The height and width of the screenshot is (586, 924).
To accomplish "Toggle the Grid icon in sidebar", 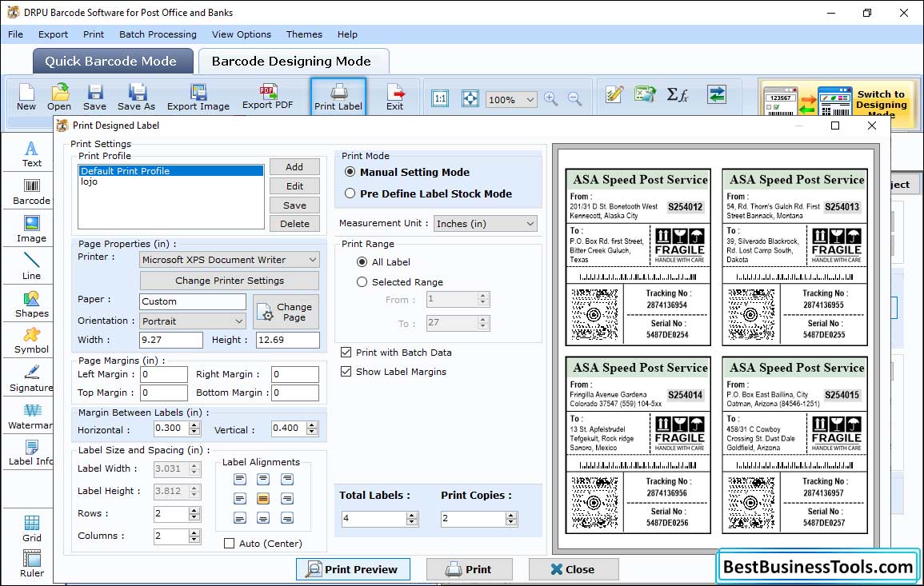I will coord(32,528).
